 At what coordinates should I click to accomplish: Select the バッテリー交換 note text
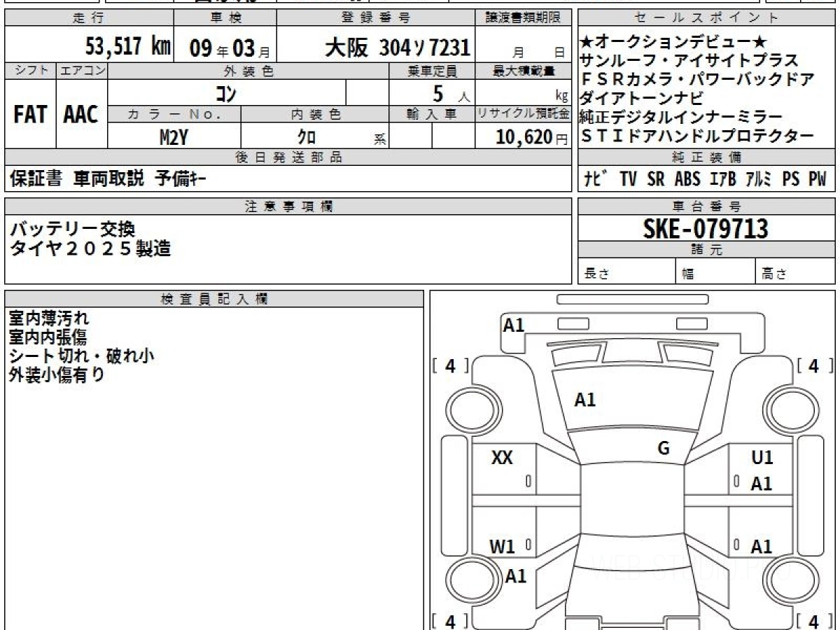click(x=73, y=230)
